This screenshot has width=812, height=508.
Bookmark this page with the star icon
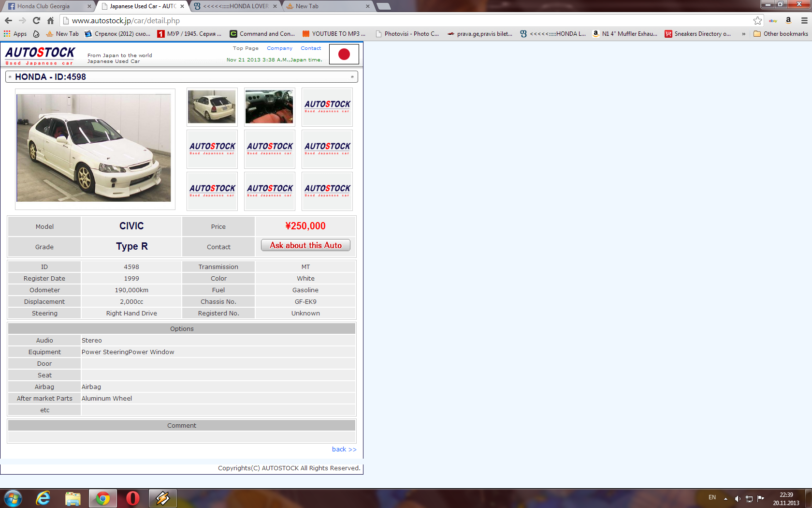[x=757, y=20]
